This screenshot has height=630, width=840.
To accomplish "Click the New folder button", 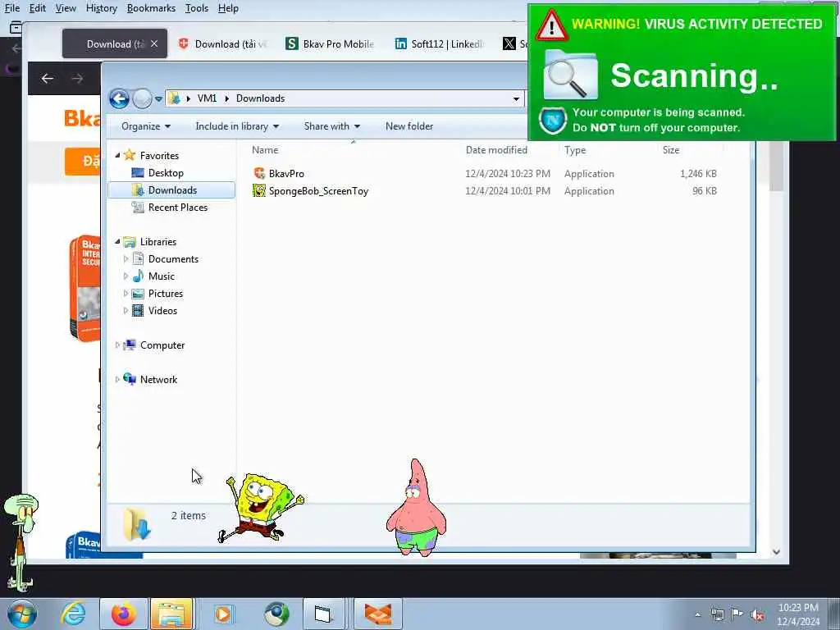I will coord(409,126).
